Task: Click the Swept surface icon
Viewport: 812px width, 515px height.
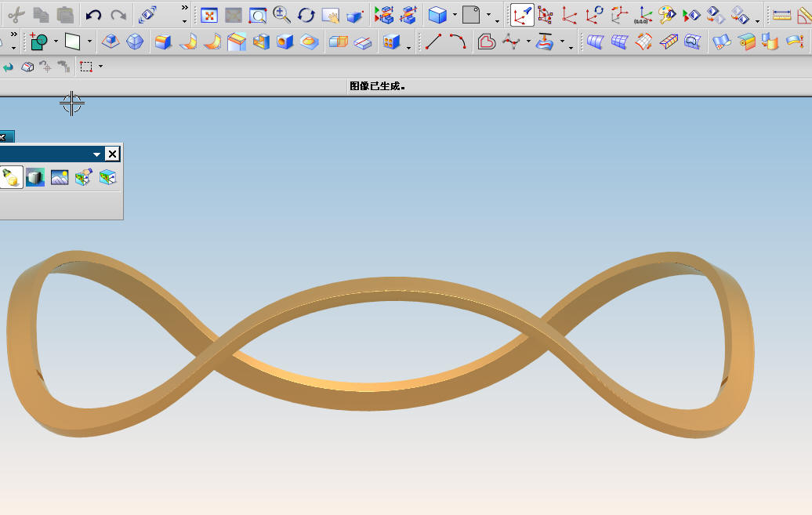Action: tap(643, 42)
